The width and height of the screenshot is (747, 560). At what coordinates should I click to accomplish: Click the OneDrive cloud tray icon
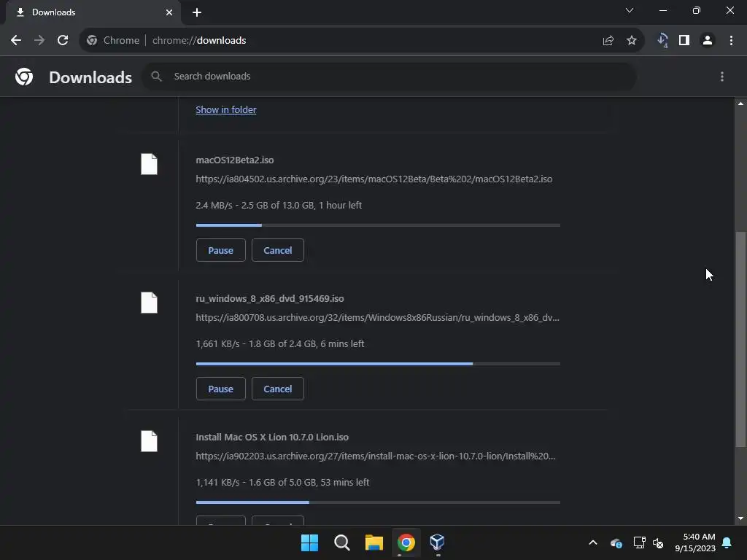point(616,542)
